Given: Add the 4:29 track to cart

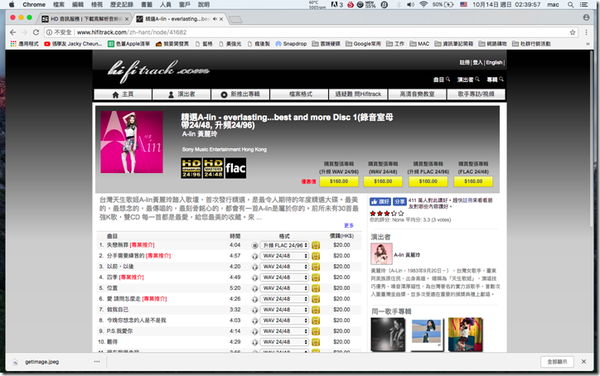Looking at the screenshot, I should 316,342.
